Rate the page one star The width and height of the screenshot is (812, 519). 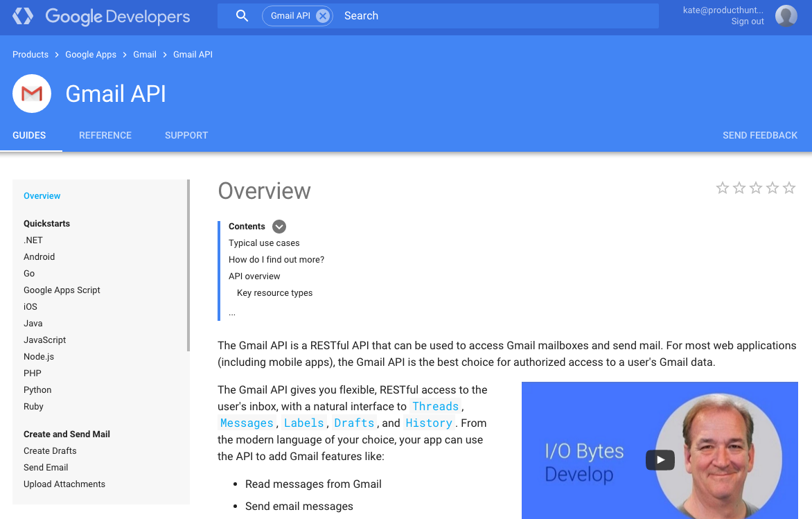[x=723, y=188]
